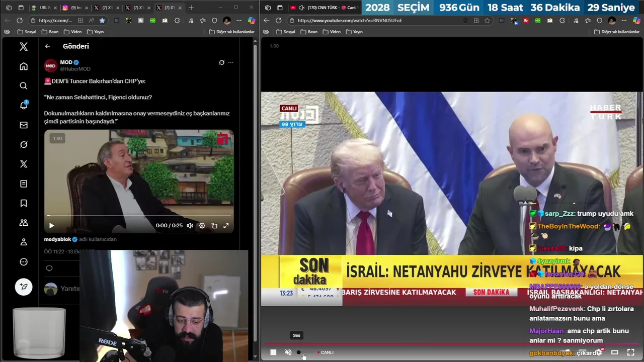Image resolution: width=644 pixels, height=362 pixels.
Task: Click the reply comment icon under post
Action: 49,268
